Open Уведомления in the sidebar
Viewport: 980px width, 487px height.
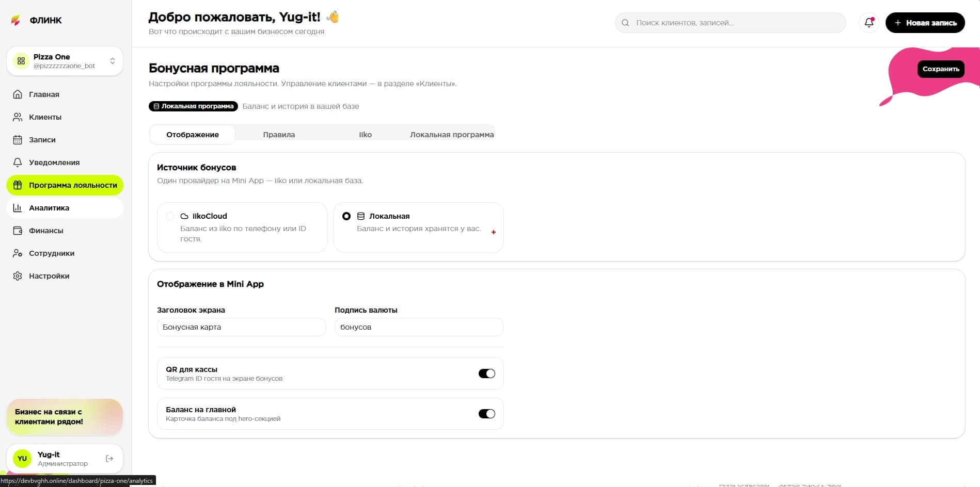[65, 163]
